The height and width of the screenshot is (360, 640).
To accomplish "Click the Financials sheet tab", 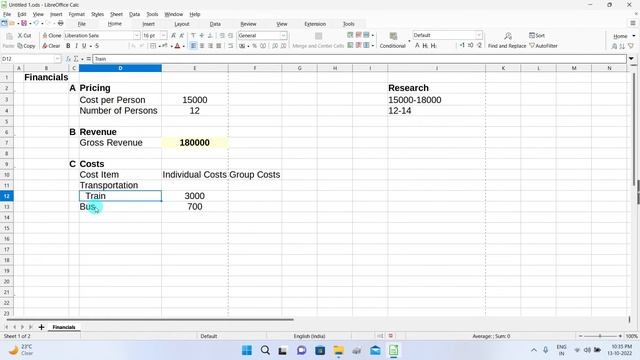I will pyautogui.click(x=64, y=327).
